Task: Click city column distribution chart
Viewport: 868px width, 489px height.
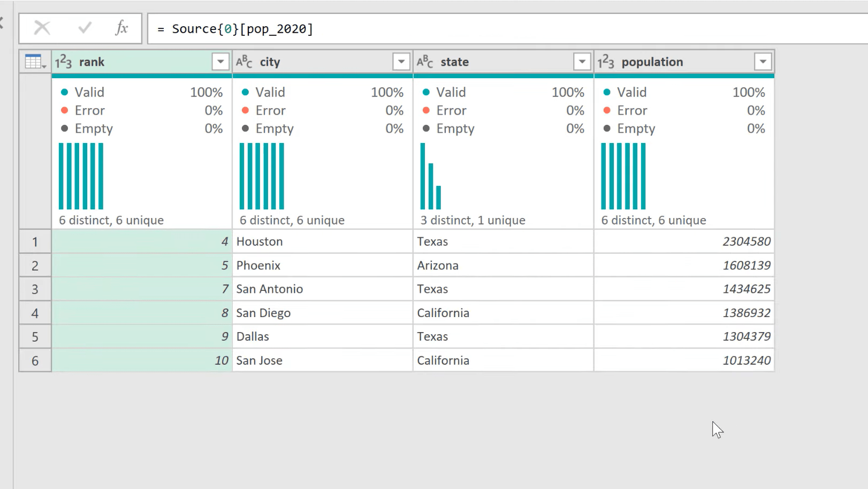Action: 262,176
